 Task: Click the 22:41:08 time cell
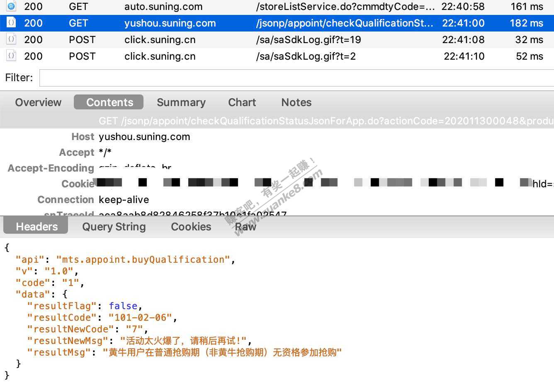pos(463,40)
